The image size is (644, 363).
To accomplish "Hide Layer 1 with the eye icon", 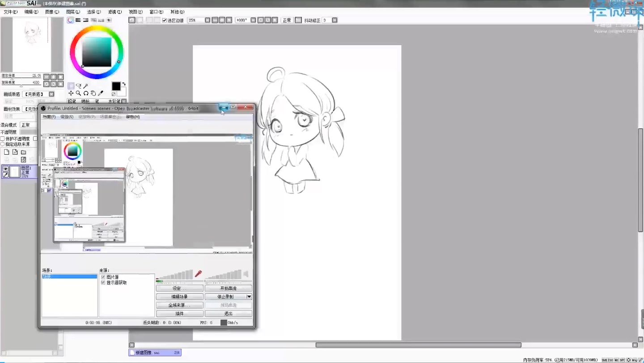I will coord(5,169).
